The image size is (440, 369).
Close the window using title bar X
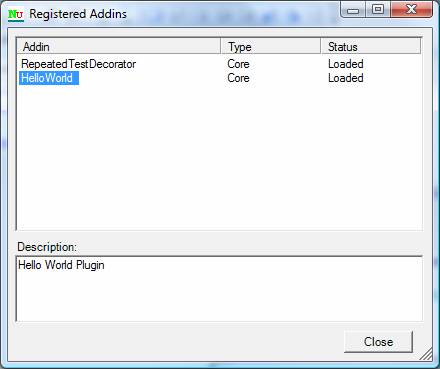click(x=411, y=10)
